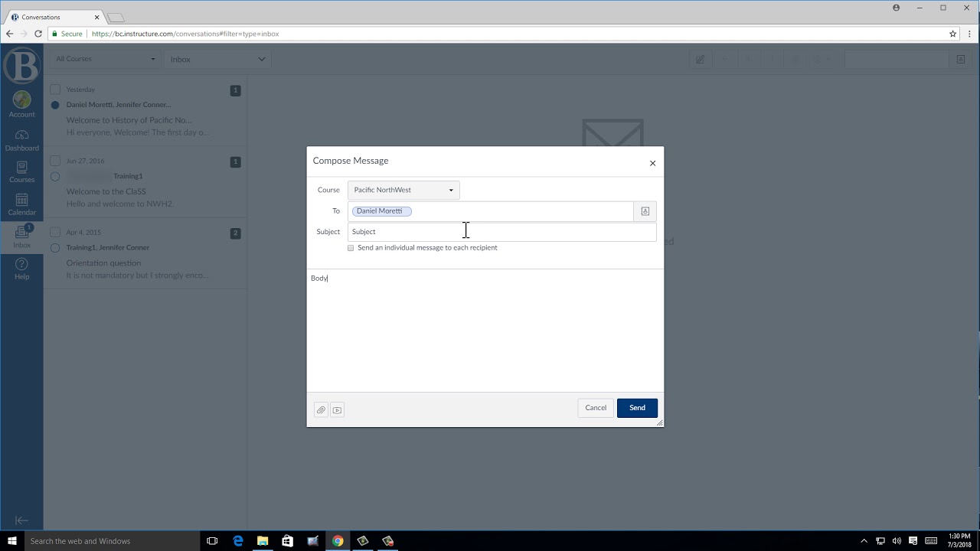This screenshot has width=980, height=551.
Task: Close the Compose Message dialog
Action: click(652, 163)
